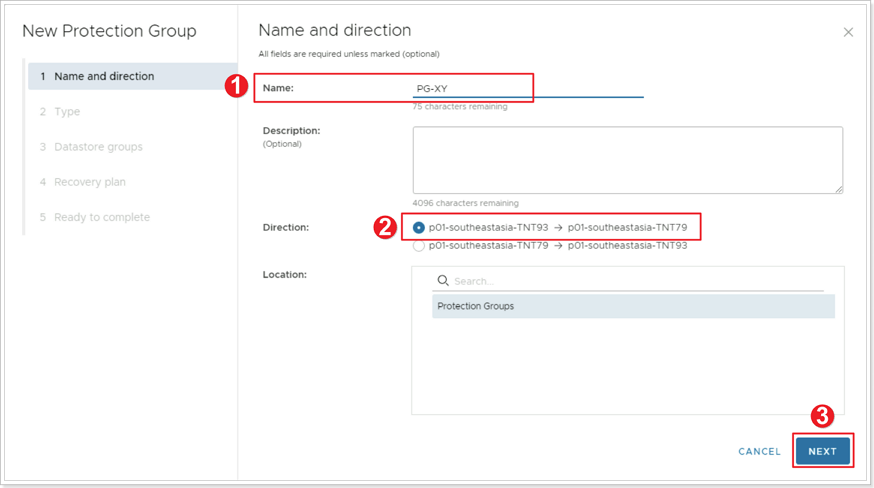Viewport: 874px width, 488px height.
Task: Open step 1 Name and direction
Action: point(133,76)
